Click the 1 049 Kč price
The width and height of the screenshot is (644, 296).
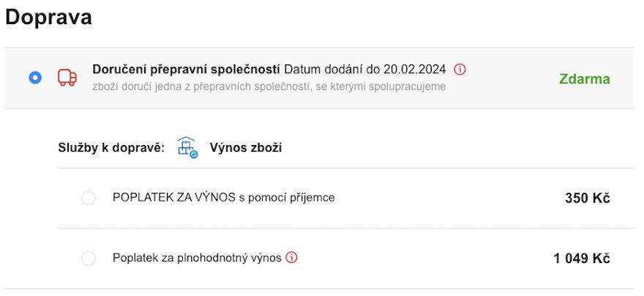[582, 259]
